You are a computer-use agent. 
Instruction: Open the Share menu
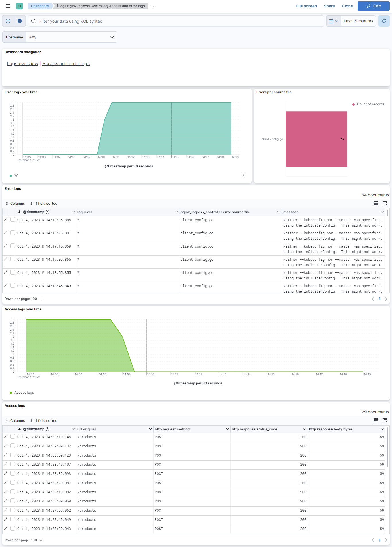[329, 6]
